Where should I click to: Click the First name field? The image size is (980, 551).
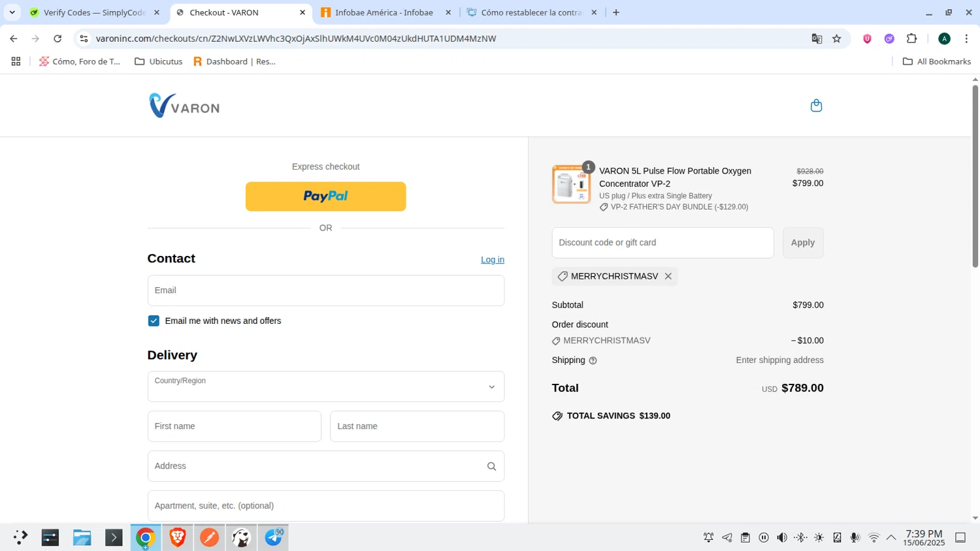coord(234,426)
